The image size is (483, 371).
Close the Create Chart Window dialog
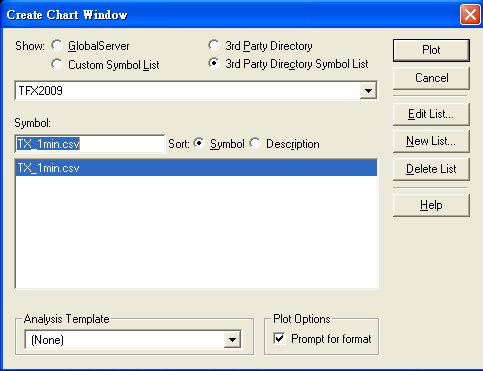[470, 15]
